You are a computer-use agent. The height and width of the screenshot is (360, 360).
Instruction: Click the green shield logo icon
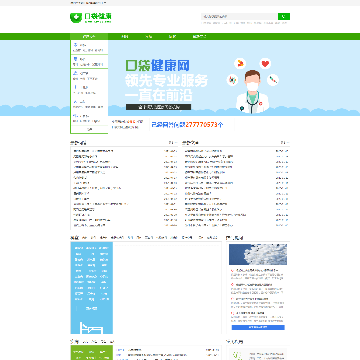tap(76, 17)
